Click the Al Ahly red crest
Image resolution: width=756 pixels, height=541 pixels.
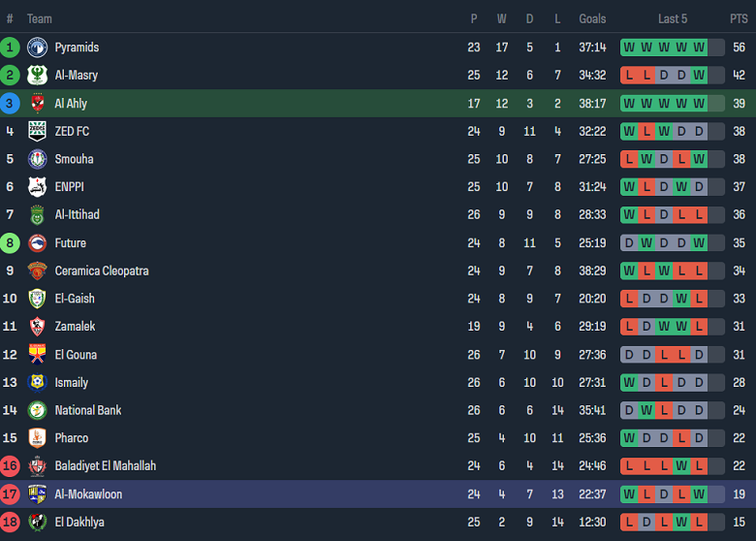(x=37, y=104)
